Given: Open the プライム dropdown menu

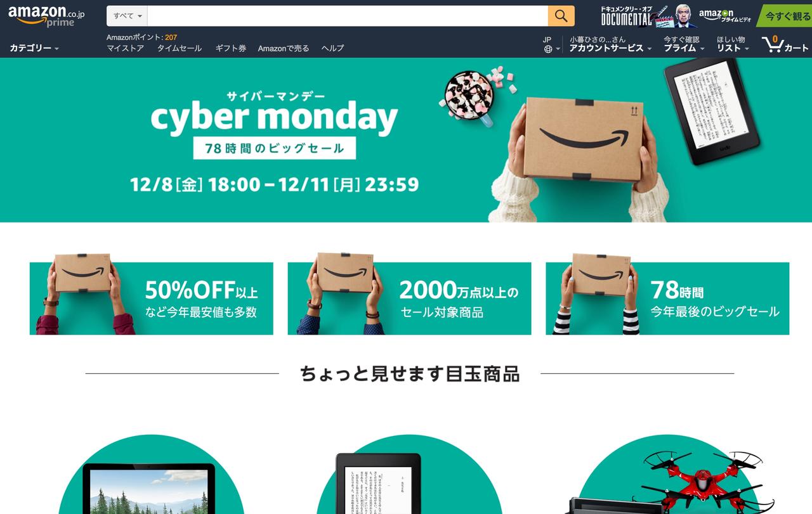Looking at the screenshot, I should click(684, 44).
